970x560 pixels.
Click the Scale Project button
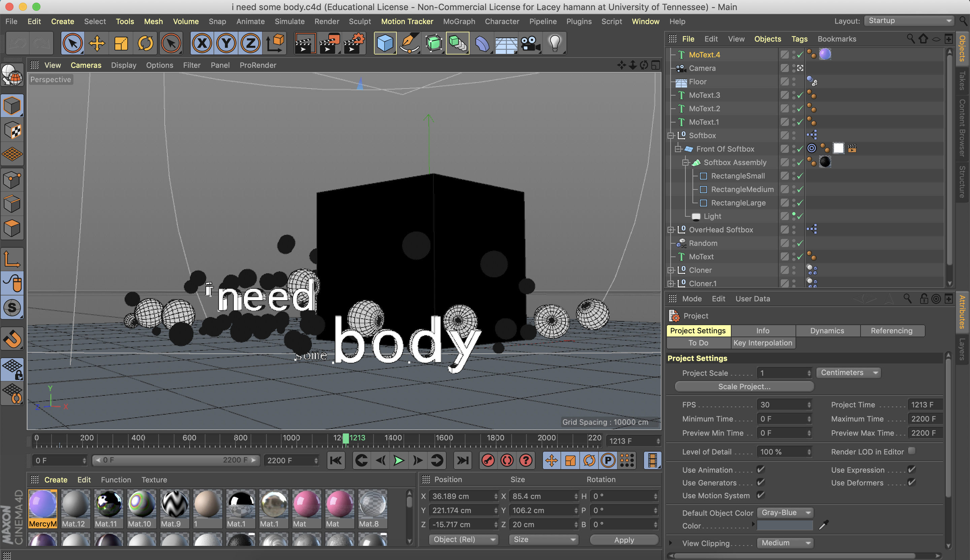coord(744,387)
